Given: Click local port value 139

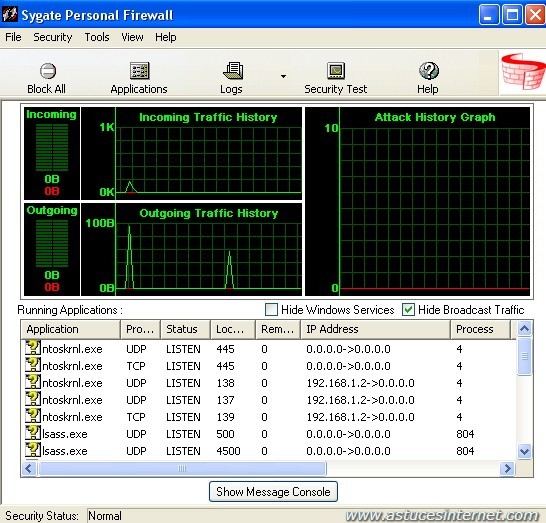Looking at the screenshot, I should [x=225, y=417].
